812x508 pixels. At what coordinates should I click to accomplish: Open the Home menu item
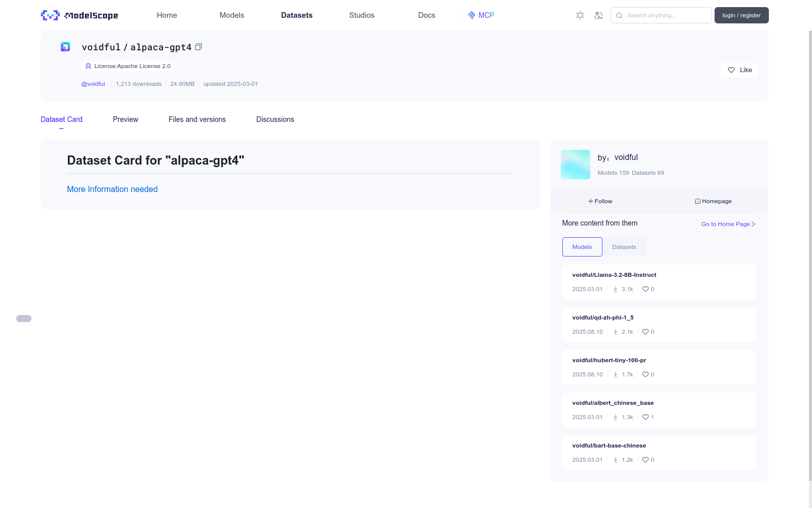click(x=167, y=15)
